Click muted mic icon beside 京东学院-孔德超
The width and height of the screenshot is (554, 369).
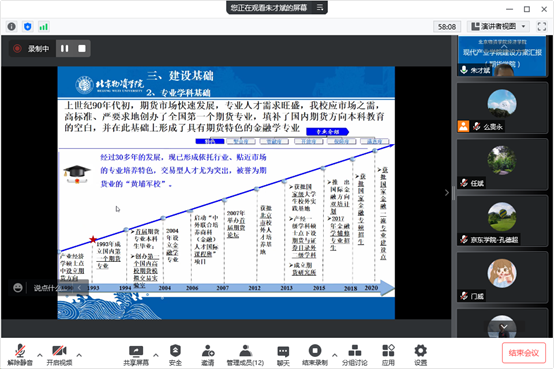click(464, 239)
